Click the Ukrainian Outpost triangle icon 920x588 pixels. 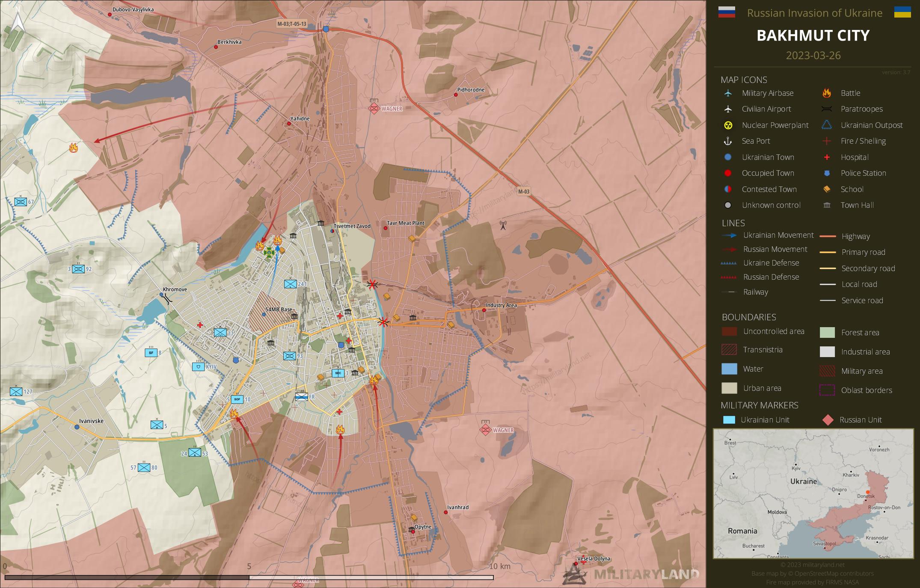point(827,125)
